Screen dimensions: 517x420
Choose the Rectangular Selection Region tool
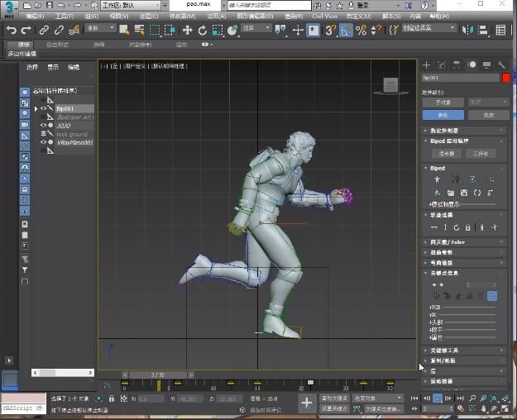click(155, 31)
